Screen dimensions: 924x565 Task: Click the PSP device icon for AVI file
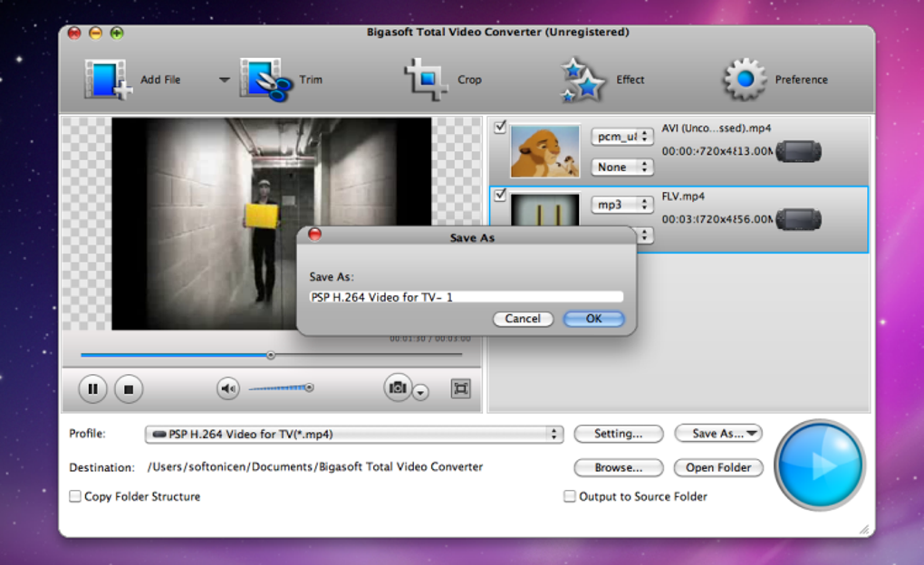[x=798, y=151]
